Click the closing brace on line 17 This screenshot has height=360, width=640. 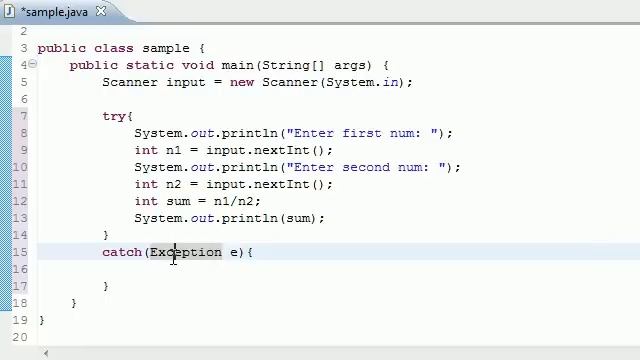click(106, 286)
